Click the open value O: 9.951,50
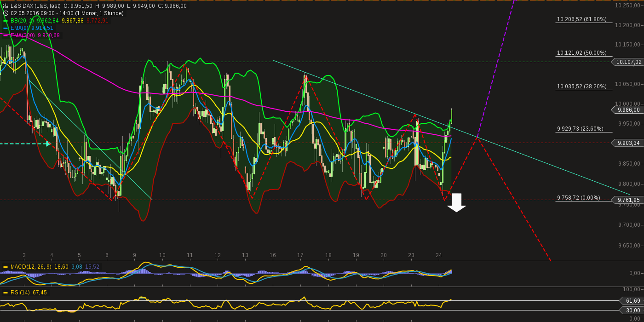Image resolution: width=644 pixels, height=322 pixels. pos(78,6)
